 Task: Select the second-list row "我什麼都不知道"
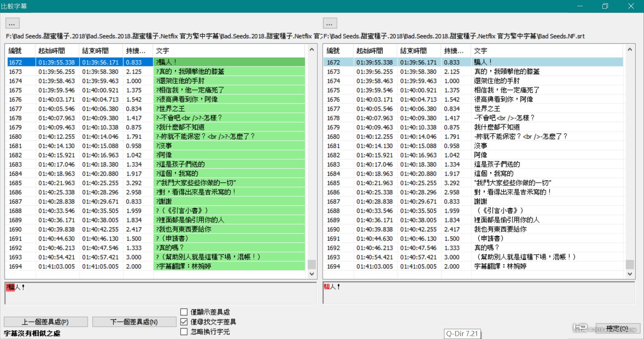click(474, 127)
